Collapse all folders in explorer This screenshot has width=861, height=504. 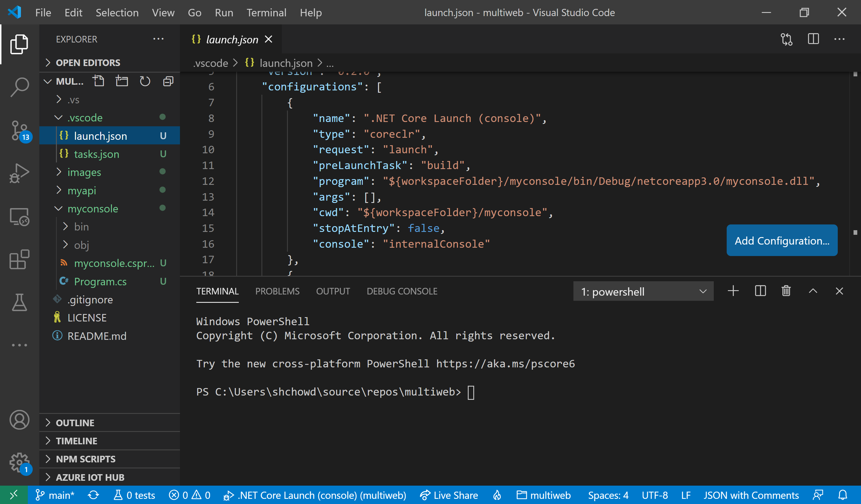(x=168, y=81)
